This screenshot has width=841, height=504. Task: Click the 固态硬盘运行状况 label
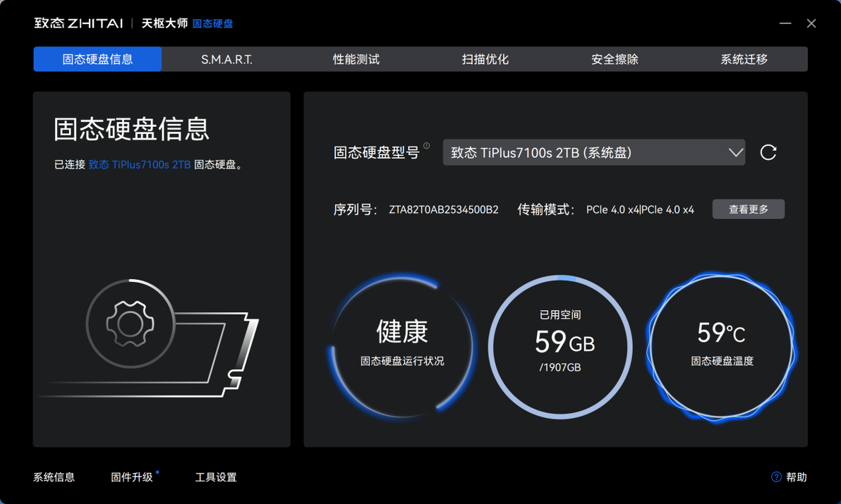401,361
